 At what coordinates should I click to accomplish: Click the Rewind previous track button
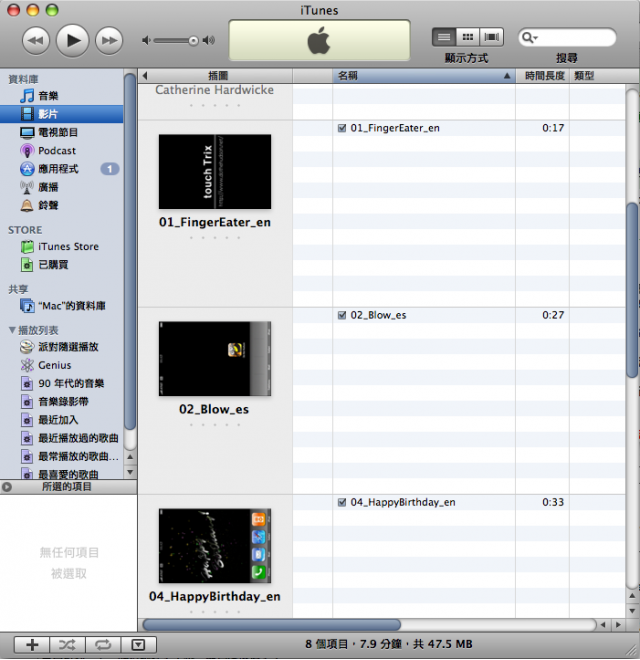click(x=36, y=40)
